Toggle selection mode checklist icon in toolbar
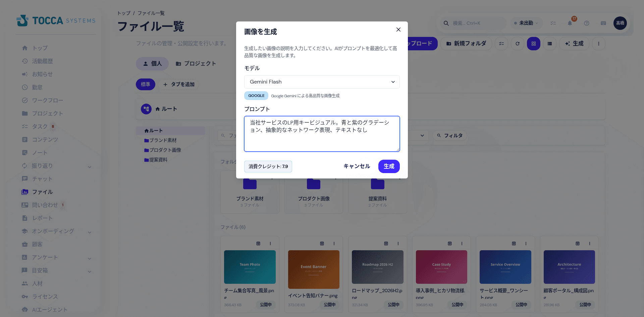This screenshot has height=317, width=644. pos(501,44)
